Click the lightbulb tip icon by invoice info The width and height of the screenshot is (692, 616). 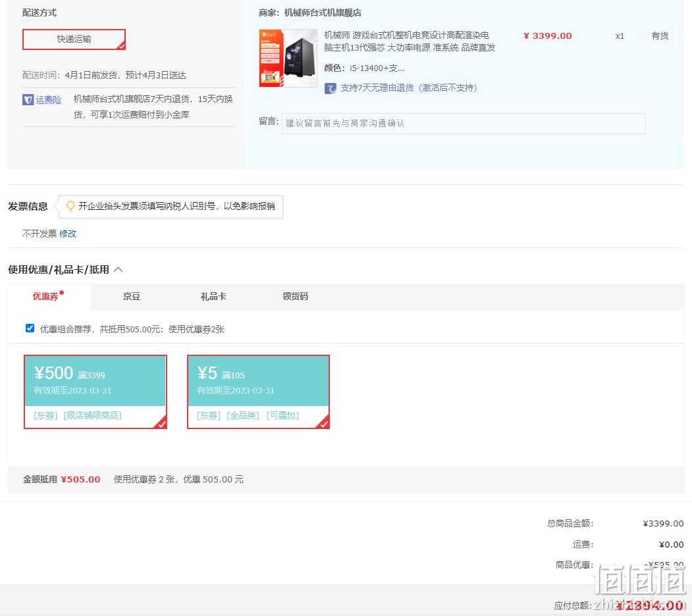(x=70, y=206)
